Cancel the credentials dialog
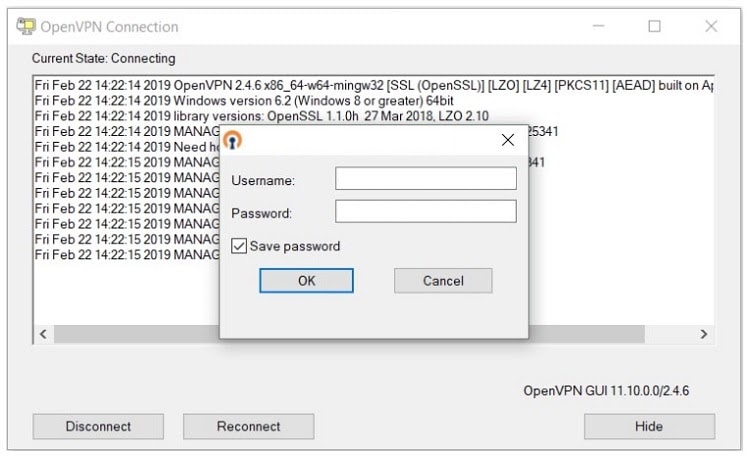 pos(443,280)
